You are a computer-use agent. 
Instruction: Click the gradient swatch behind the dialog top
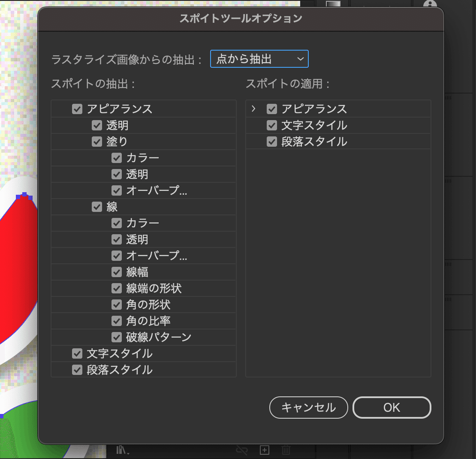click(333, 3)
